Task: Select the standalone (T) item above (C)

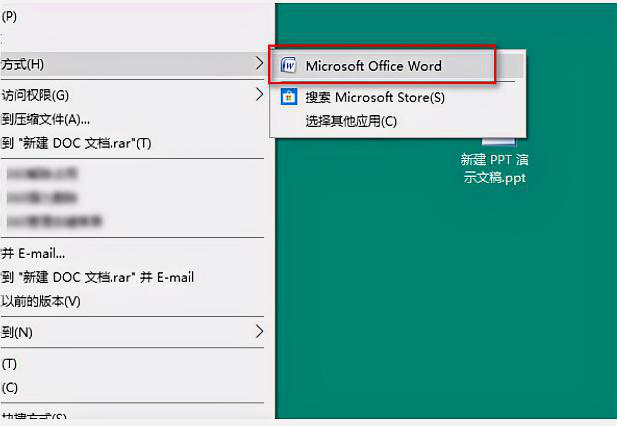Action: pos(10,363)
